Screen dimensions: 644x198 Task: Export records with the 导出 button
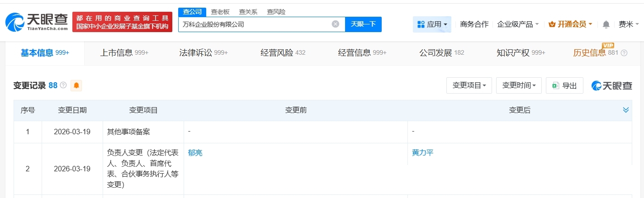tap(564, 85)
